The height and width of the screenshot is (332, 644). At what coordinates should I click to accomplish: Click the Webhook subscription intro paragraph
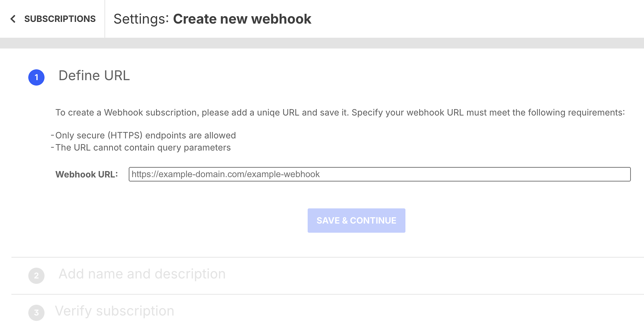coord(340,112)
